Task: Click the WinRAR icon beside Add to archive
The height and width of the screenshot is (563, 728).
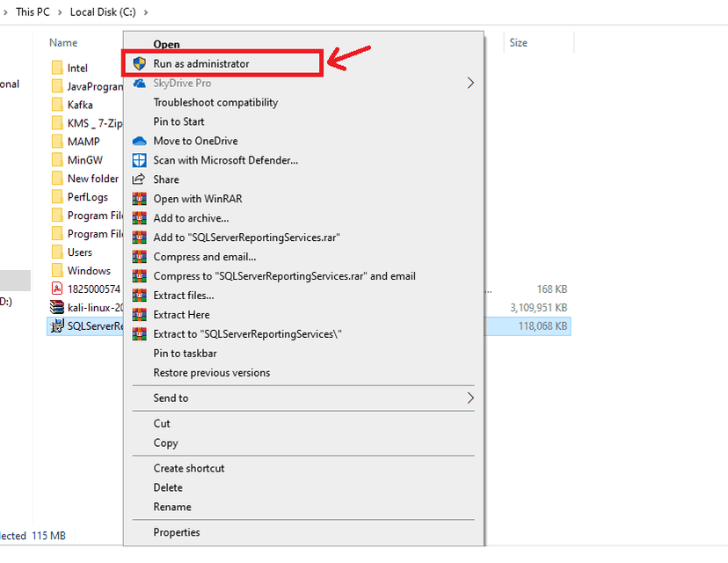Action: [138, 218]
